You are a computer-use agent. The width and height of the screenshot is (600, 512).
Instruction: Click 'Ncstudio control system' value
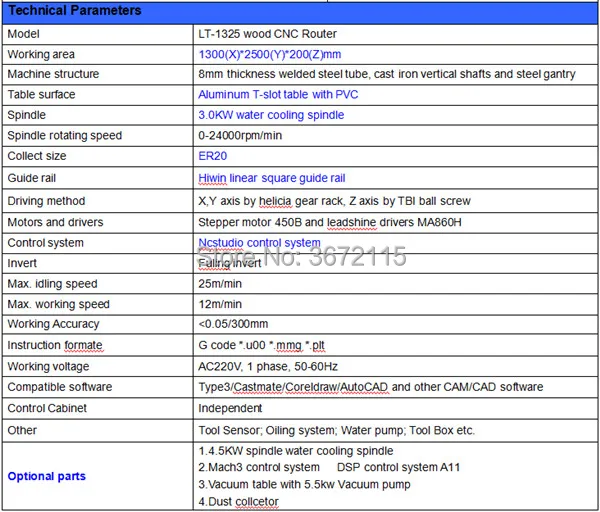(259, 243)
